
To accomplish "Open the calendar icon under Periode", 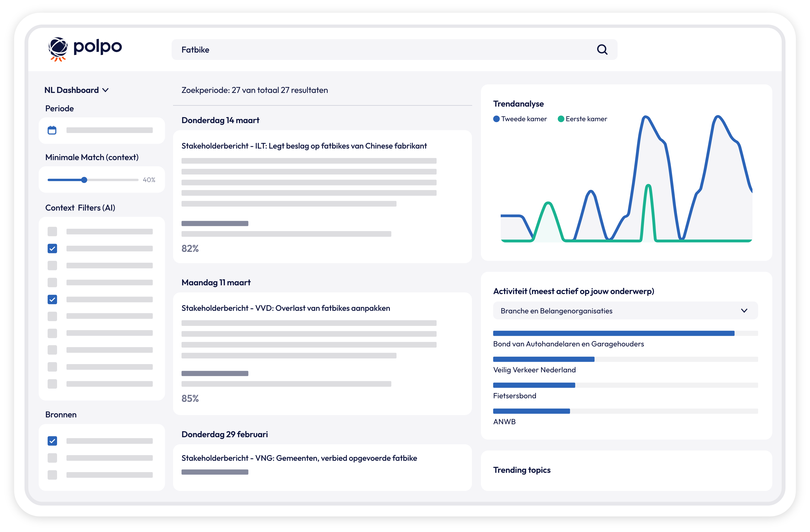I will (52, 130).
